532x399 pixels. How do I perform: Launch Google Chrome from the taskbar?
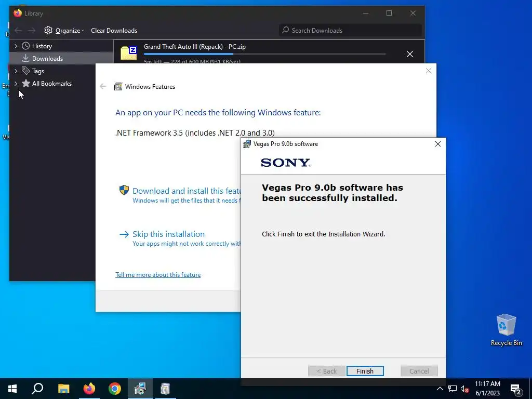(x=115, y=389)
